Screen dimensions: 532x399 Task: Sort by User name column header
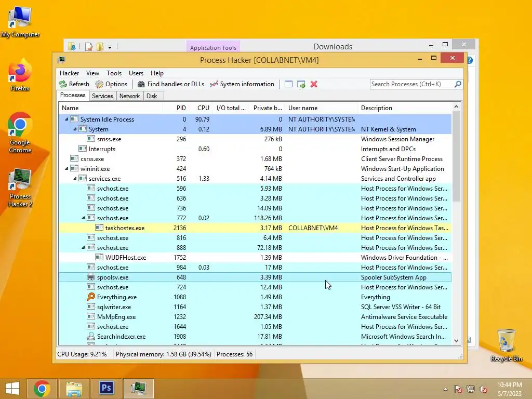(x=321, y=108)
